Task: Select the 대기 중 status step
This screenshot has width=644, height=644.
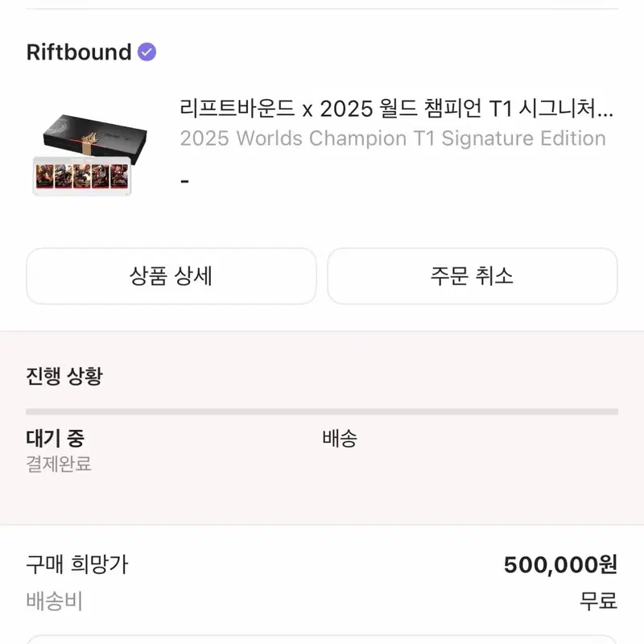Action: 55,438
